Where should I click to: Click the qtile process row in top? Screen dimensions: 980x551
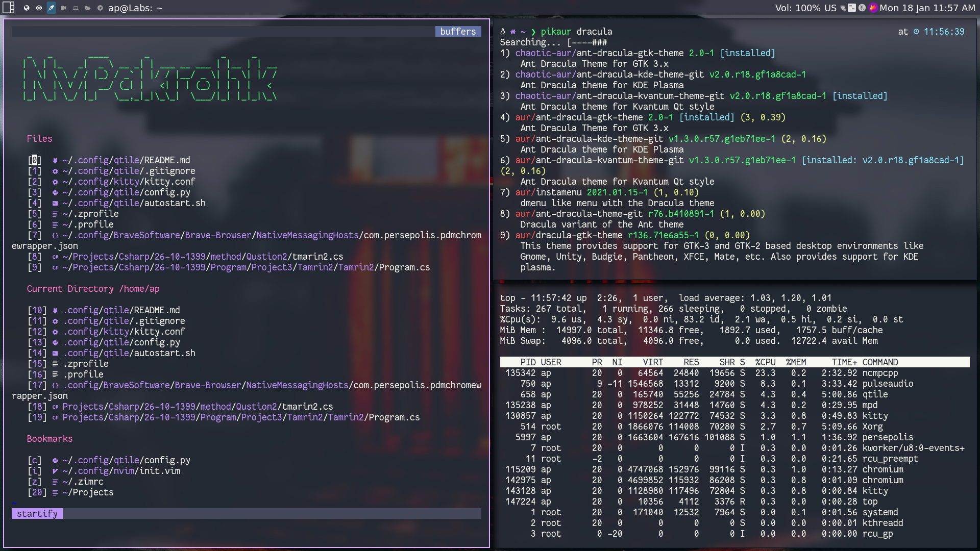coord(734,394)
